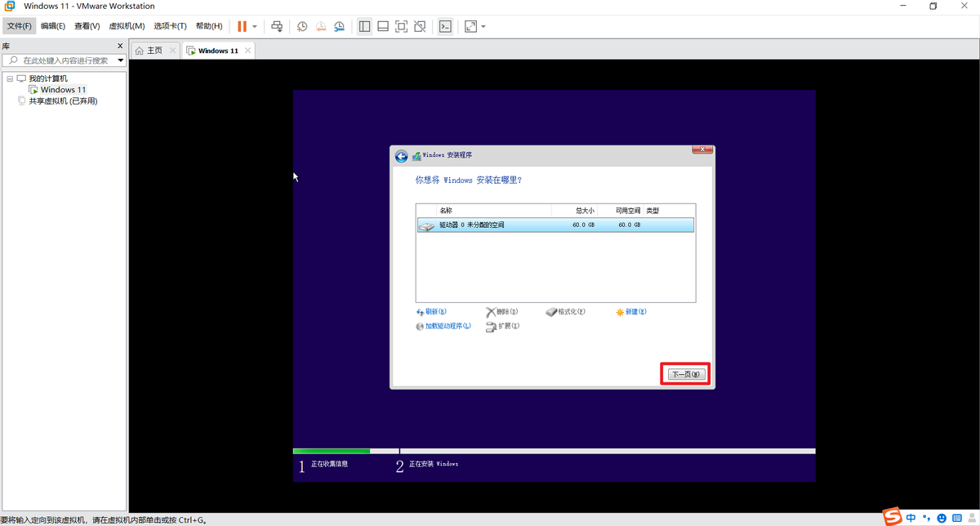Click the stretch guest display icon
This screenshot has width=980, height=526.
[470, 26]
